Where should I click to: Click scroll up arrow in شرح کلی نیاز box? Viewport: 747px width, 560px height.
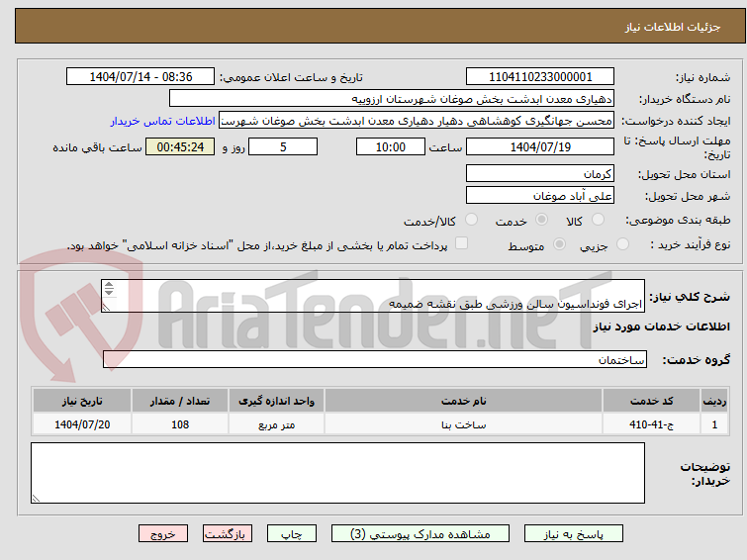coord(109,285)
